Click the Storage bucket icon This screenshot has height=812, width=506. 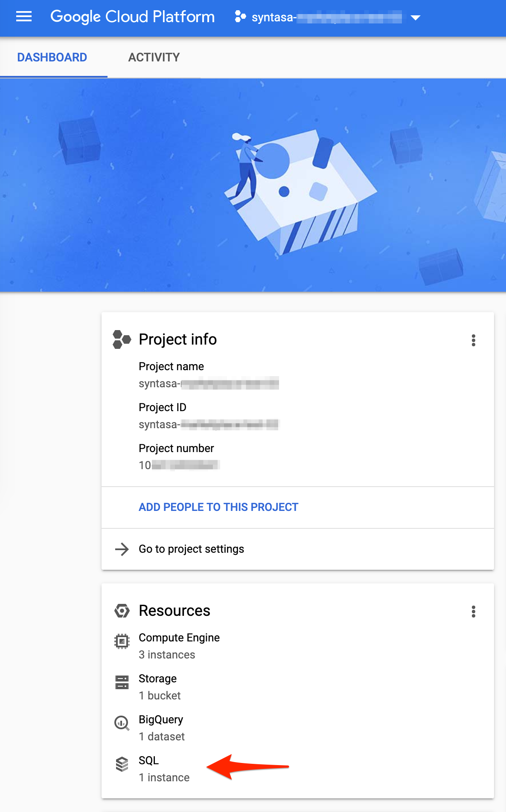(x=122, y=682)
